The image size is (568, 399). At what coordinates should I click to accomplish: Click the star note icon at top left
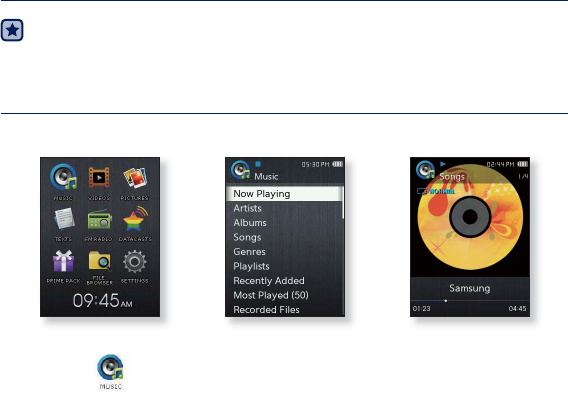tap(12, 30)
